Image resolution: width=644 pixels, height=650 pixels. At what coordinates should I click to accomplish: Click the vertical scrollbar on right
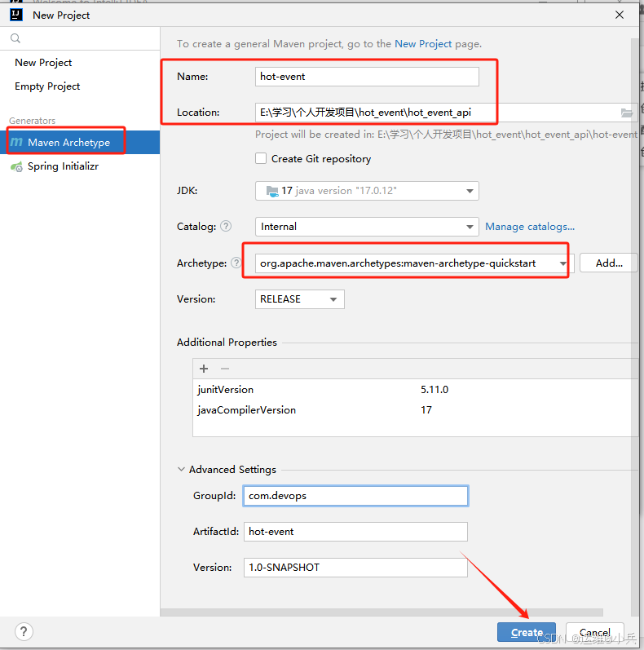click(x=634, y=328)
